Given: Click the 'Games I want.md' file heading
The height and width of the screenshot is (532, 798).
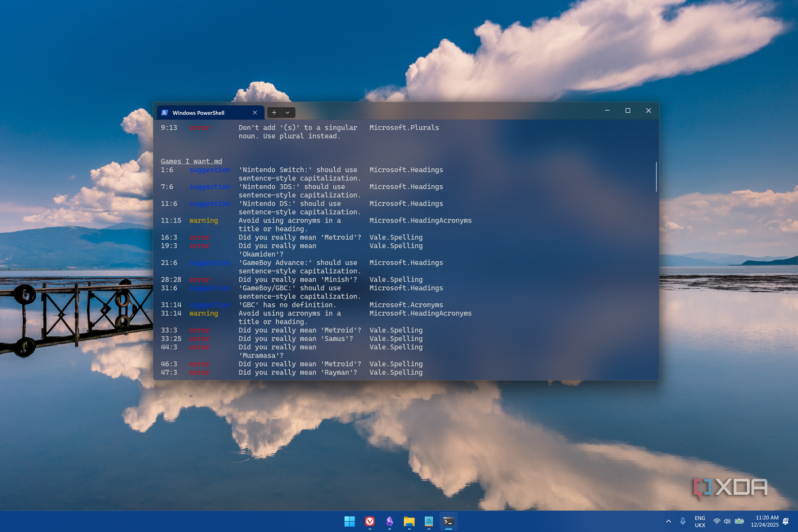Looking at the screenshot, I should [192, 162].
